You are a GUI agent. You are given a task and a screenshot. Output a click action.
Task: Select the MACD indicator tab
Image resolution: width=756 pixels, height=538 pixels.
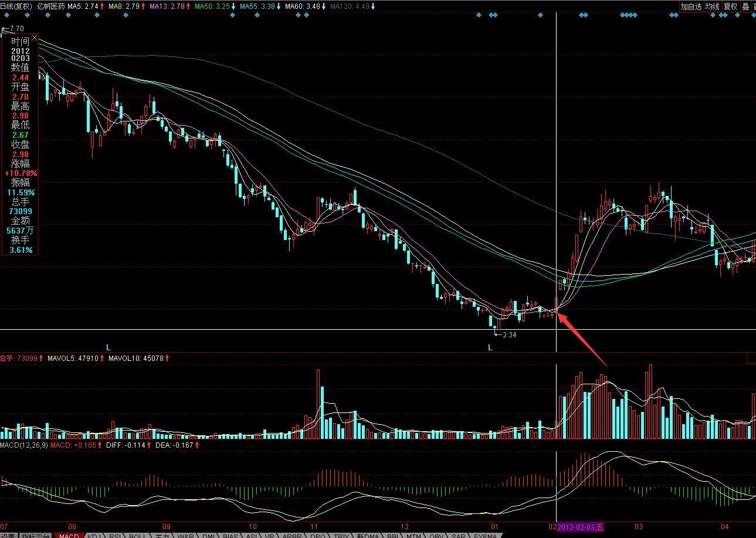click(x=69, y=535)
